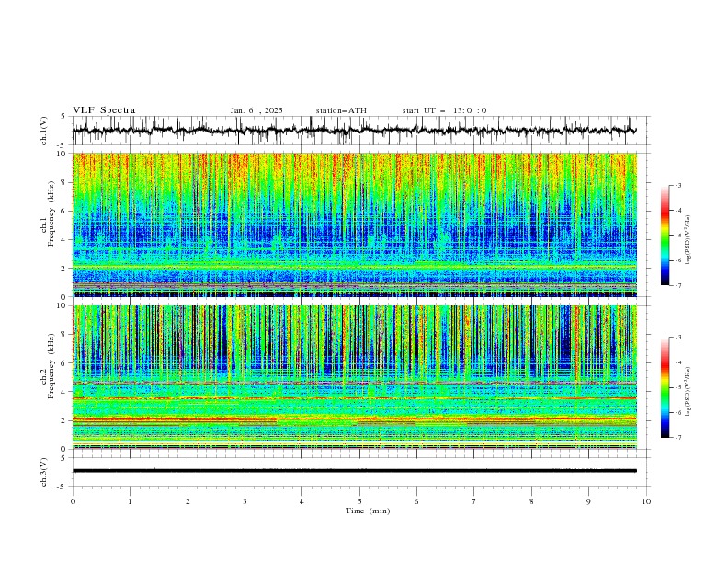This screenshot has width=728, height=563.
Task: Click the "10" tick on the time axis
Action: point(646,501)
